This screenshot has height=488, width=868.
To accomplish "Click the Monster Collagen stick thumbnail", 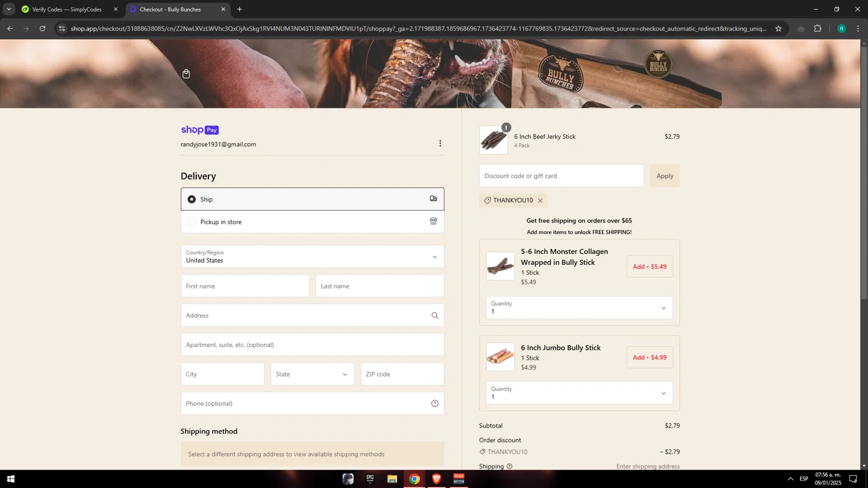I will tap(501, 266).
